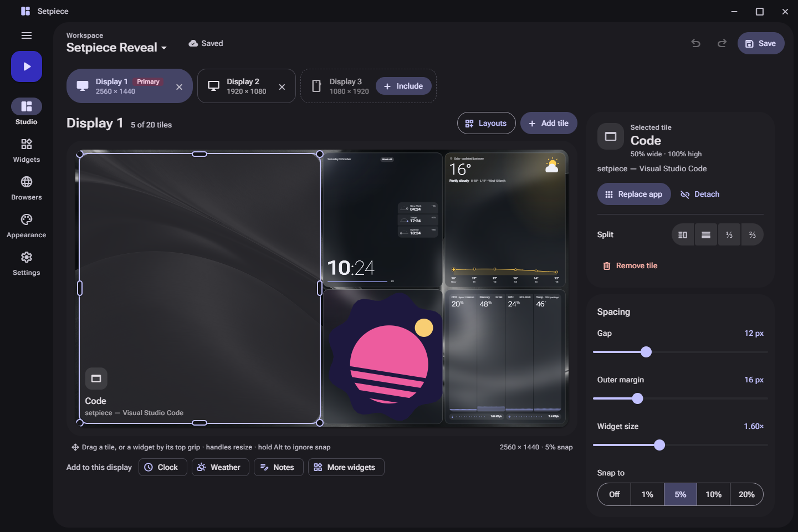Add a new tile

[549, 123]
